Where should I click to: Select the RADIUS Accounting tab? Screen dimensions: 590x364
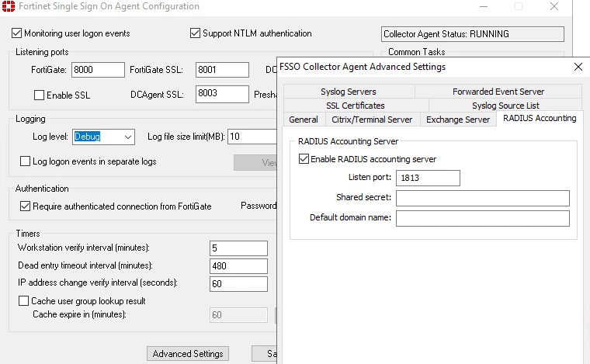coord(540,118)
